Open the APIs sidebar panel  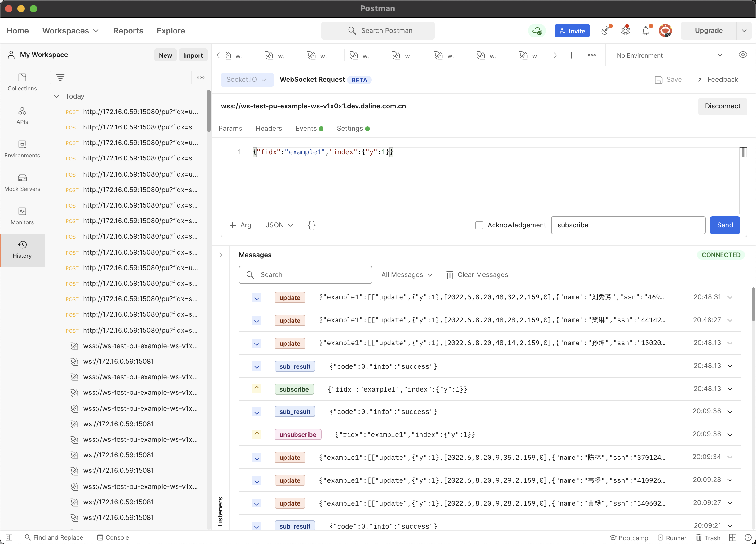(22, 116)
